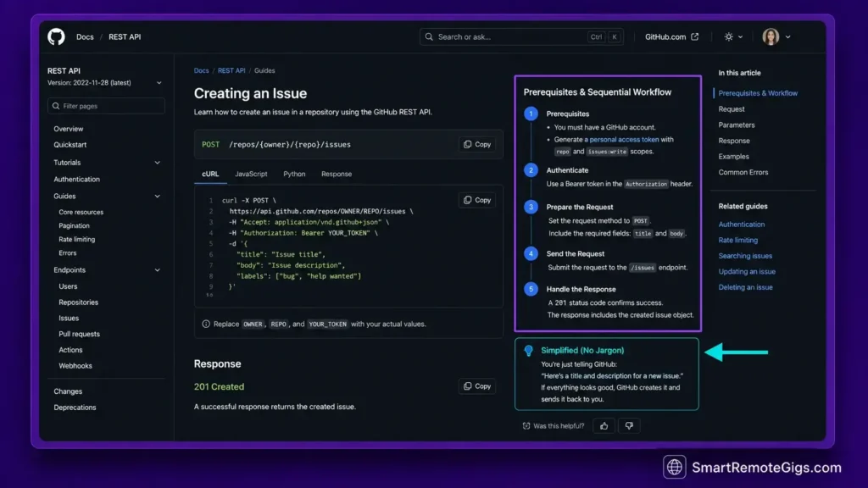Copy the 201 Created response
Viewport: 868px width, 488px height.
(477, 385)
